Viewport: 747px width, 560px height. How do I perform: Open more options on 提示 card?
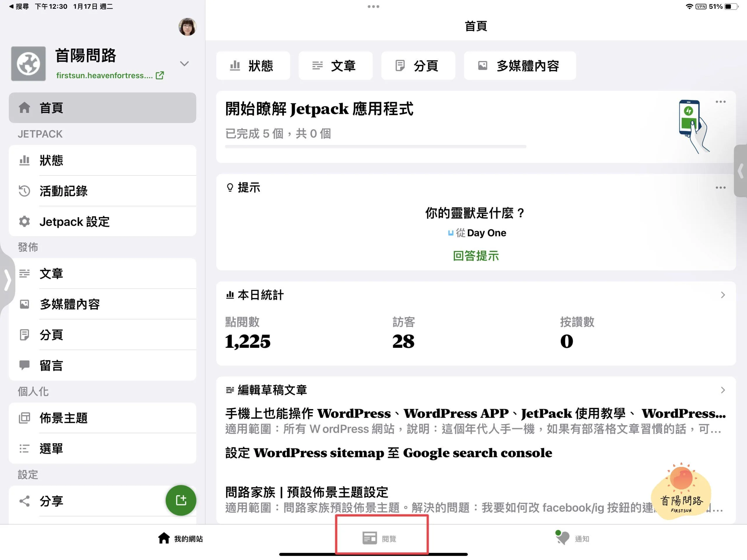[720, 187]
